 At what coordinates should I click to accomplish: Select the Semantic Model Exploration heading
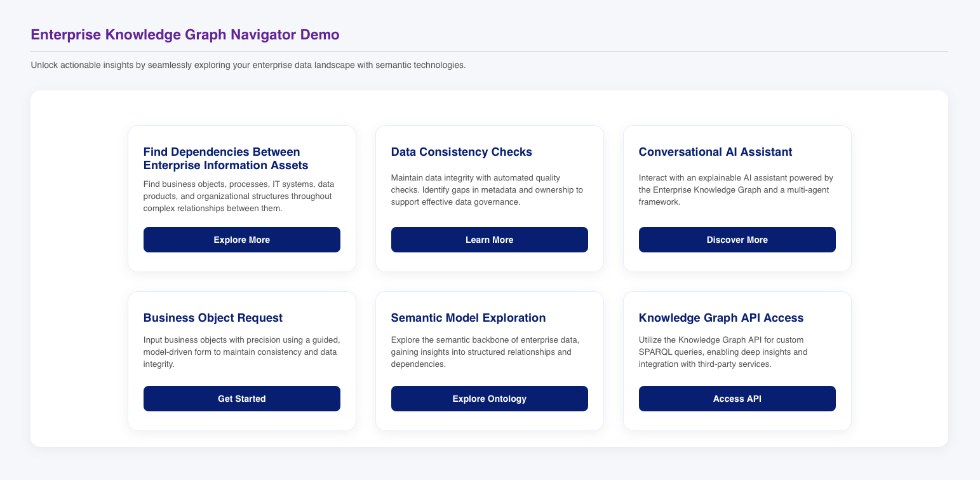click(468, 318)
